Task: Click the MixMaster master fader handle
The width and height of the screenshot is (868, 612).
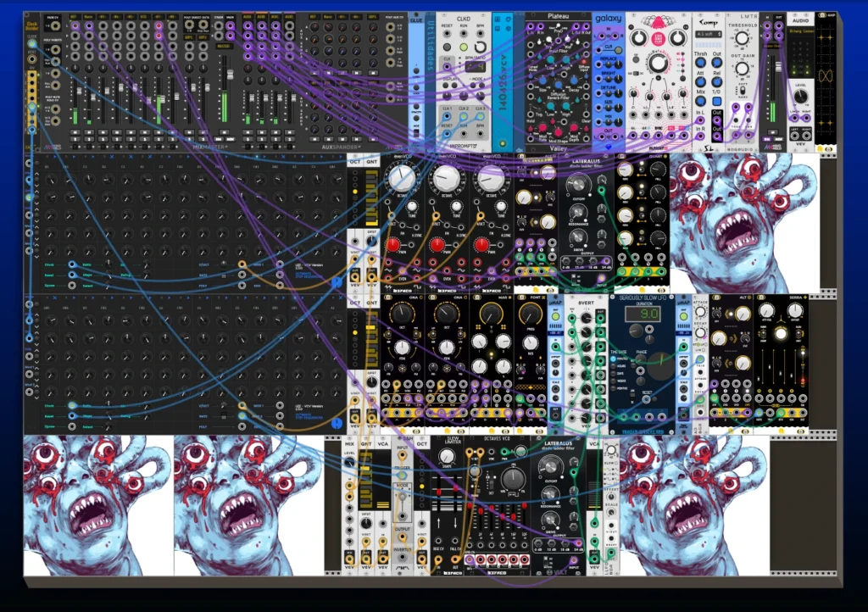Action: click(231, 75)
